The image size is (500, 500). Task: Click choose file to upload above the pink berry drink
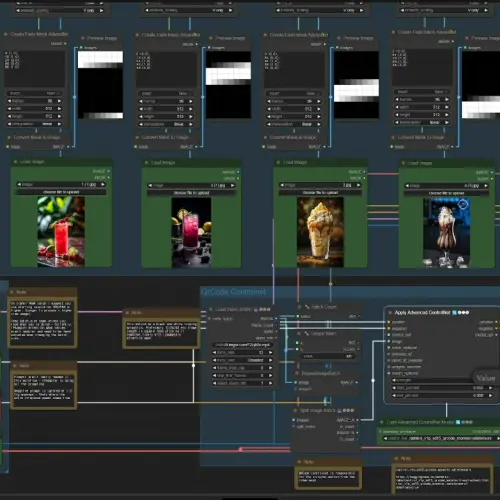point(192,193)
